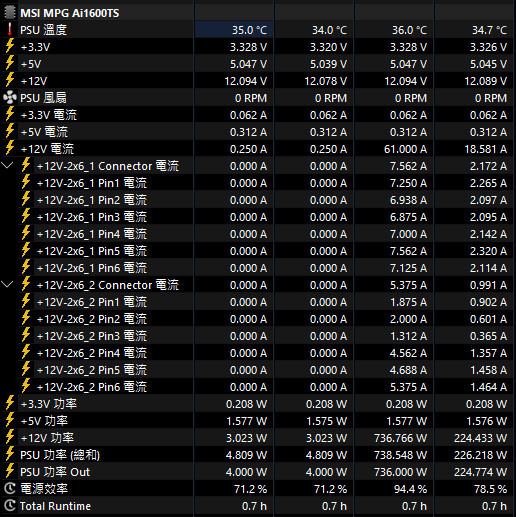Click the lightning icon for +12V-2x6_2 Pin6 電流

[x=26, y=386]
